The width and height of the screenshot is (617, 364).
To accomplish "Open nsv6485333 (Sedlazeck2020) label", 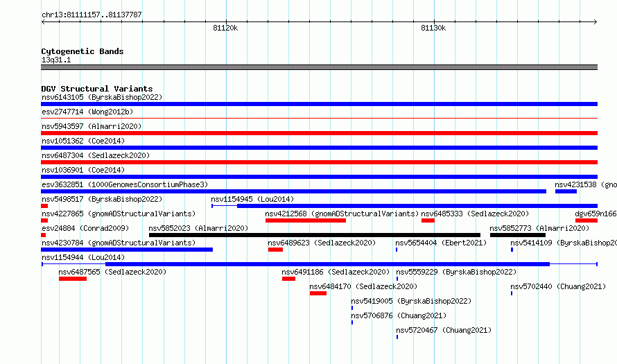I will click(475, 214).
